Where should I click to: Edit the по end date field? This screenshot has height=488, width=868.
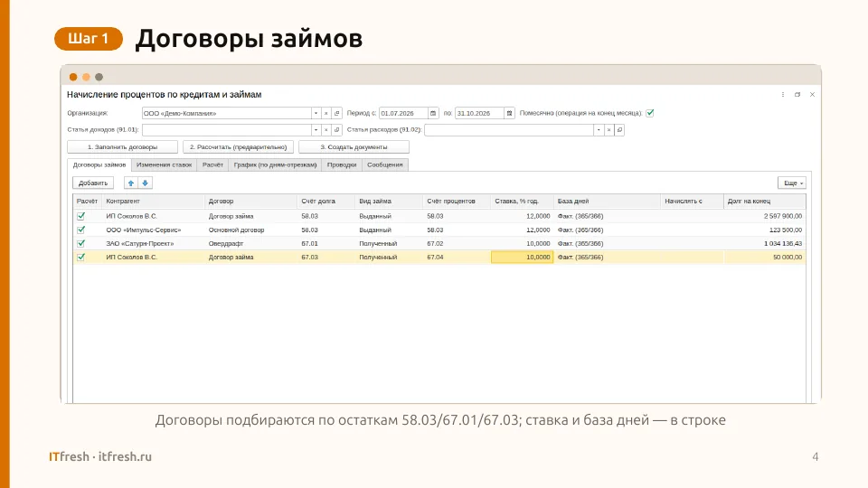[x=479, y=114]
